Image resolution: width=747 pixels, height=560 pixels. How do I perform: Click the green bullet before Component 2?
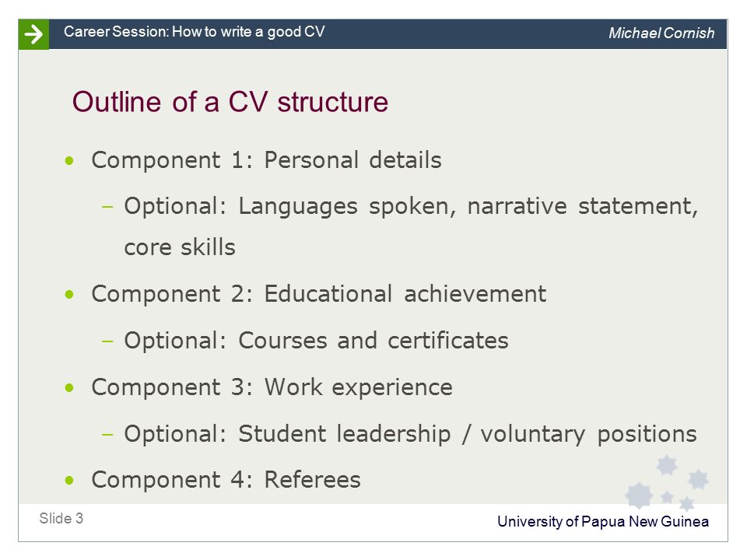(x=69, y=294)
